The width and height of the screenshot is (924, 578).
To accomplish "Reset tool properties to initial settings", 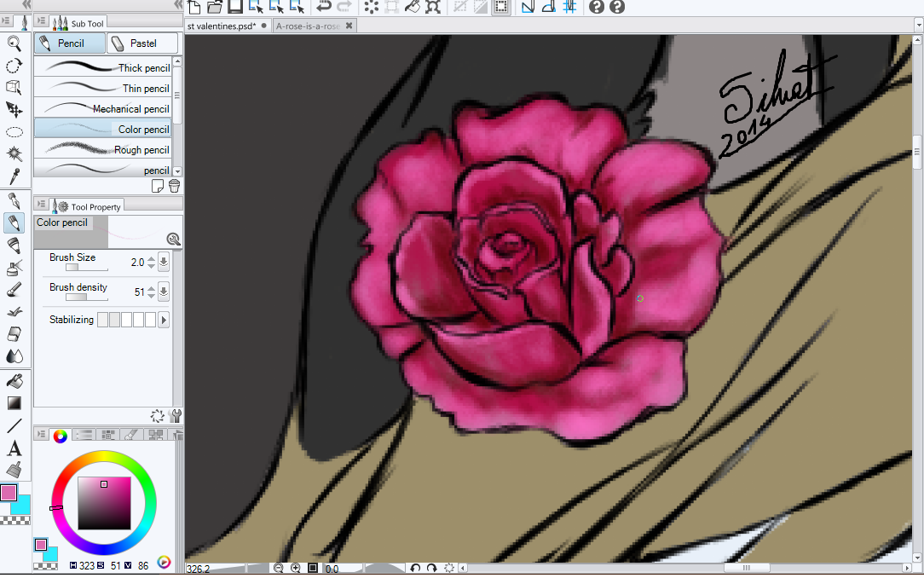I will click(x=158, y=416).
